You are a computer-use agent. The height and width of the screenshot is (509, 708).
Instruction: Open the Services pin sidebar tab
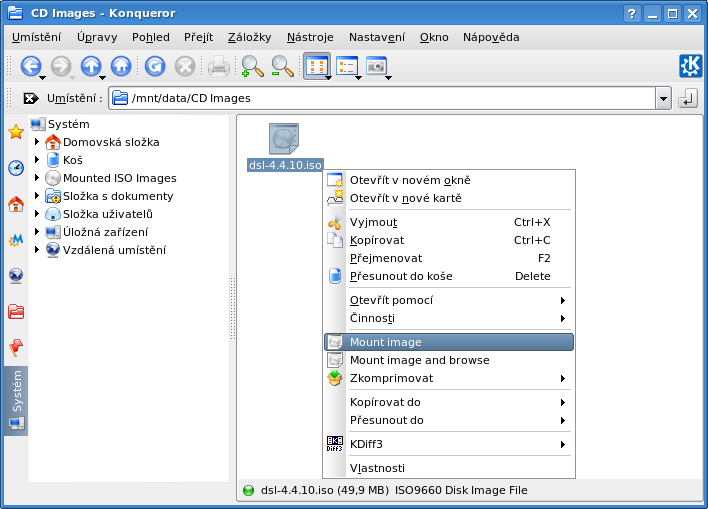click(x=16, y=348)
